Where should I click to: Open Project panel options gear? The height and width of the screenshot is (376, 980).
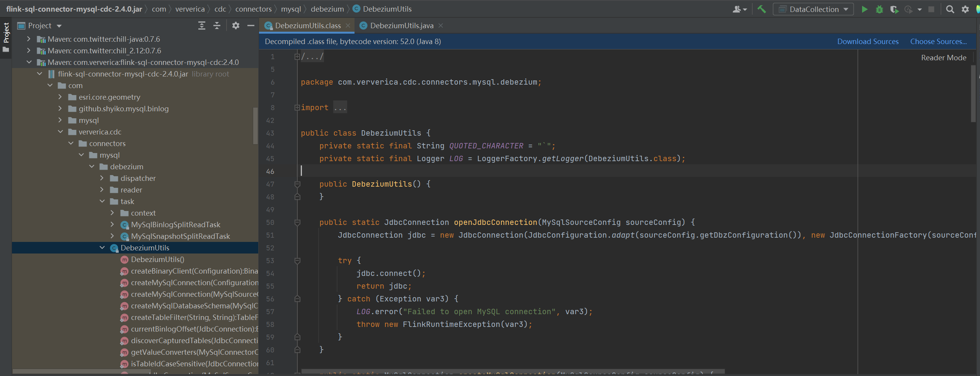(x=236, y=26)
